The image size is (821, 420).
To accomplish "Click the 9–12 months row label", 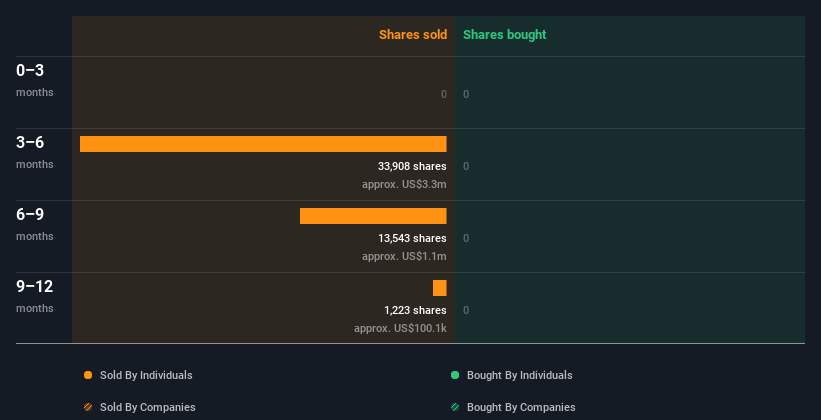I will coord(35,296).
